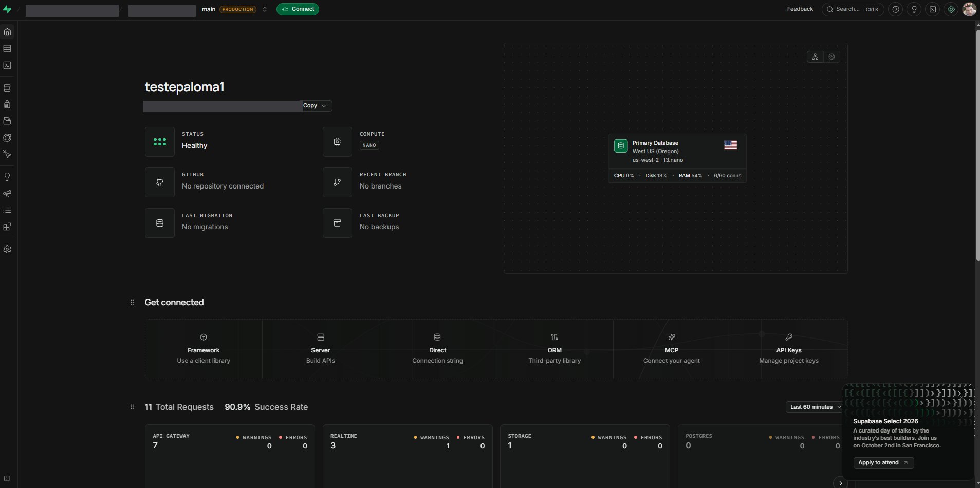Open the Database section in sidebar
The image size is (980, 488).
point(7,88)
